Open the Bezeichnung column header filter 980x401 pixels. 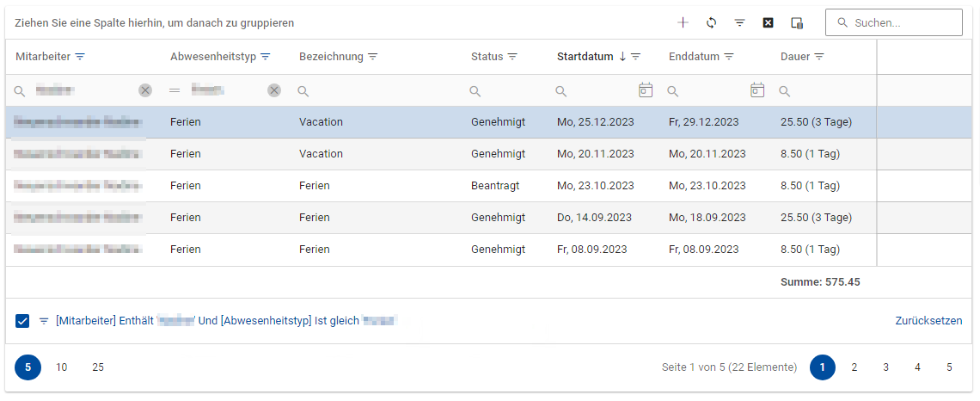373,57
